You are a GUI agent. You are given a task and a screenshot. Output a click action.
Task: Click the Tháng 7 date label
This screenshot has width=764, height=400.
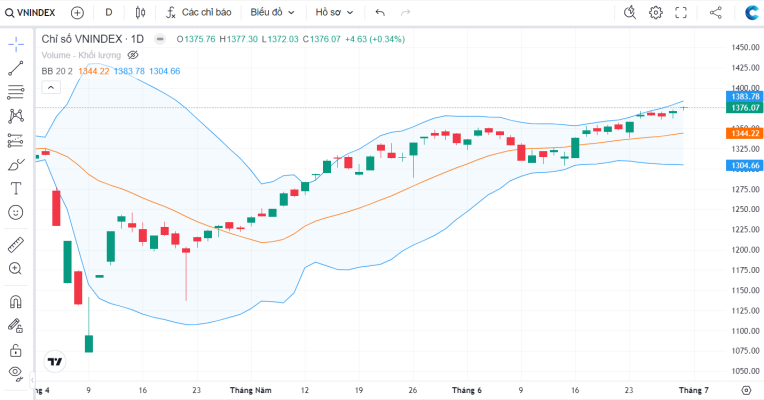(694, 390)
